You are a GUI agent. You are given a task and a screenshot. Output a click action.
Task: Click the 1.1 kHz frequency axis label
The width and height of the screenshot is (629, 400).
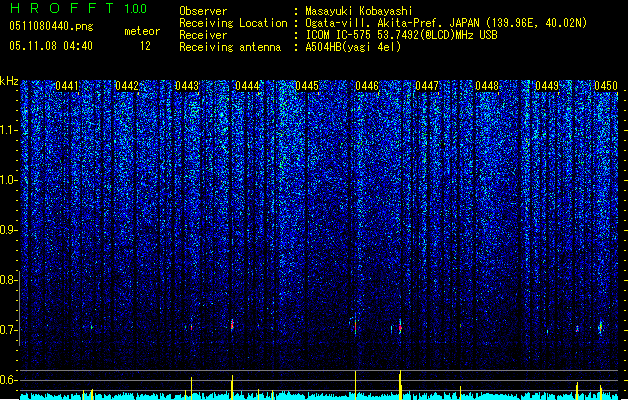click(x=8, y=130)
